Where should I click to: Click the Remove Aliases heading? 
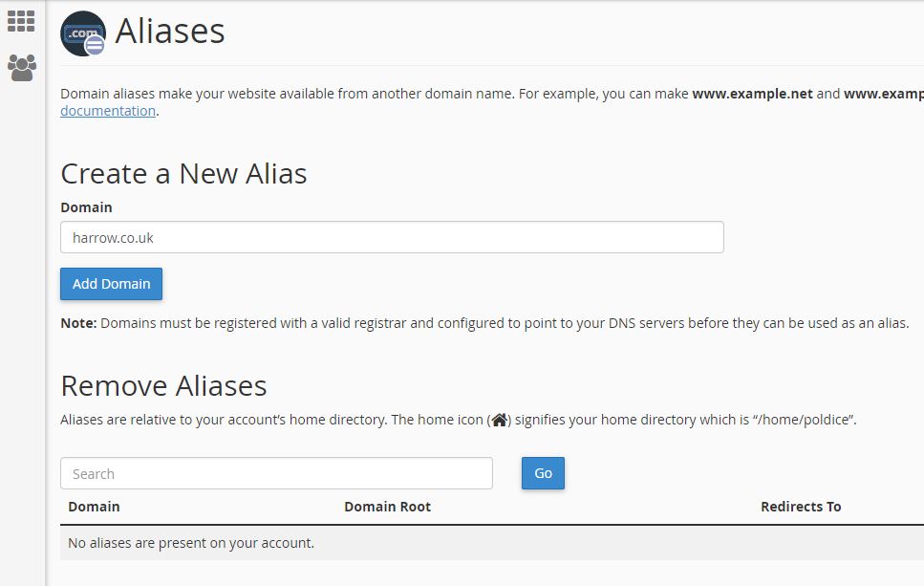(x=163, y=385)
